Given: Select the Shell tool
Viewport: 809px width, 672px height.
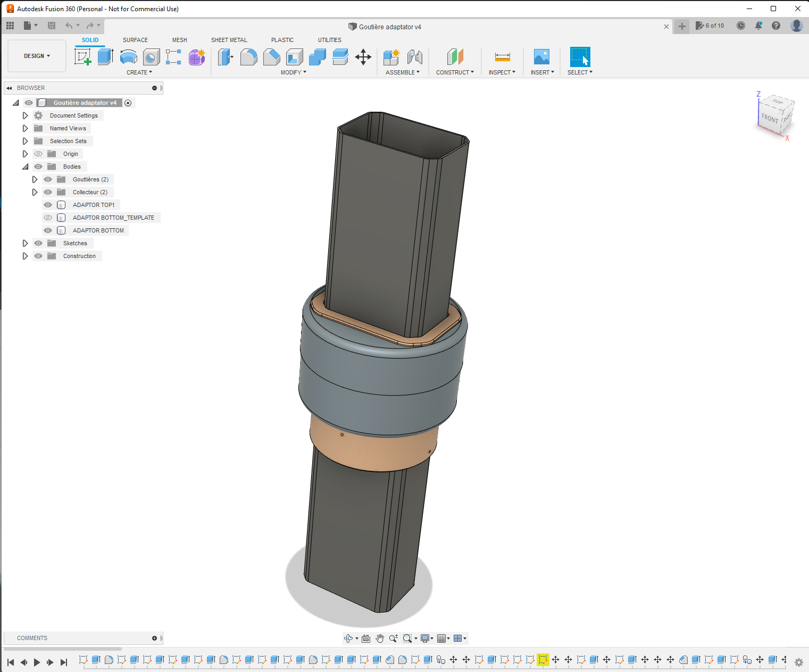Looking at the screenshot, I should (294, 56).
